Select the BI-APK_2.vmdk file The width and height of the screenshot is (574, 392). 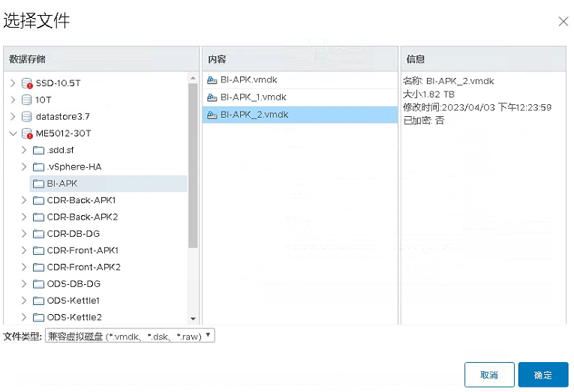(254, 115)
